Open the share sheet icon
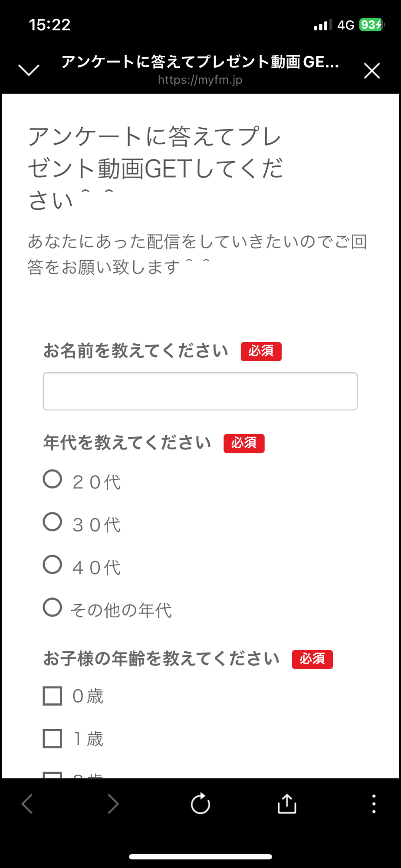This screenshot has width=401, height=868. point(286,804)
